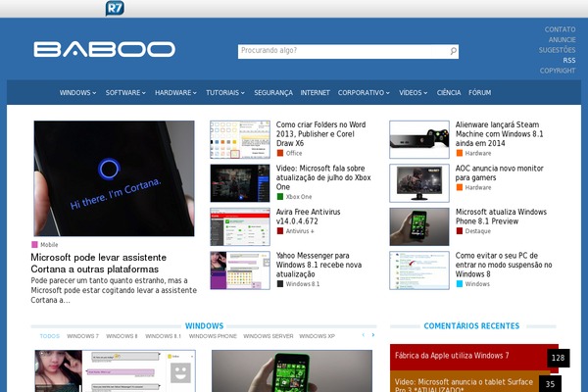Open 'Vídeo: Microsoft fala sobre atualização' article
This screenshot has width=588, height=392.
tap(323, 177)
